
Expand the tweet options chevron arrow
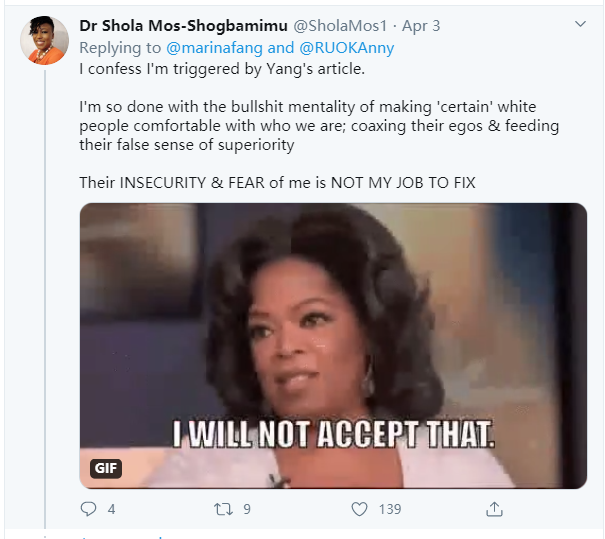pos(580,24)
